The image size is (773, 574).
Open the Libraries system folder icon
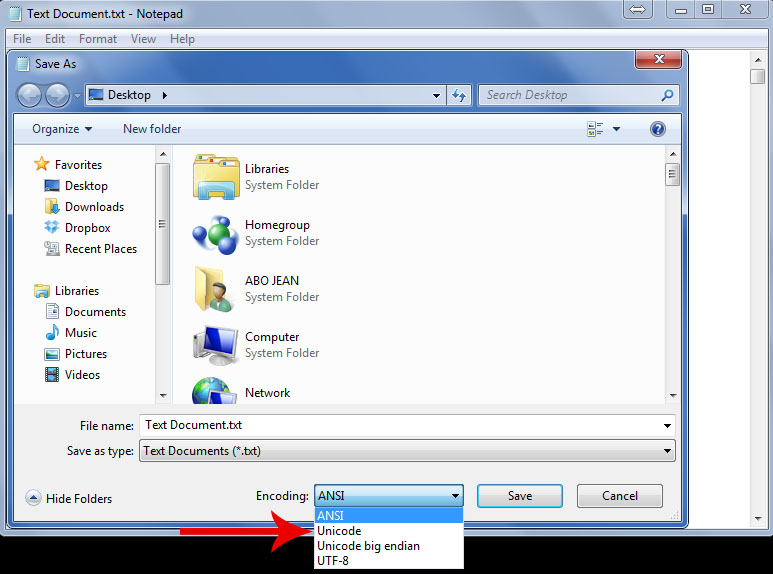point(215,177)
